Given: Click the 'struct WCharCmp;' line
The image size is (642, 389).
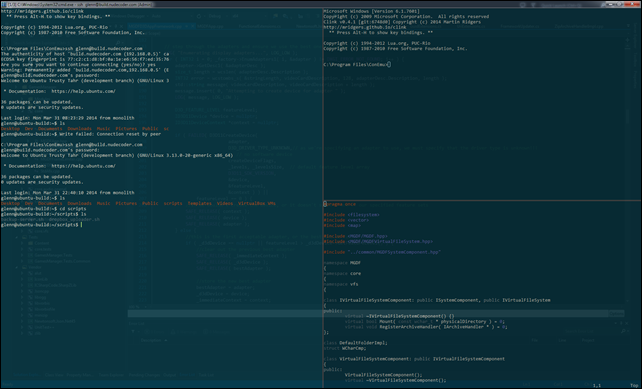Looking at the screenshot, I should point(344,348).
